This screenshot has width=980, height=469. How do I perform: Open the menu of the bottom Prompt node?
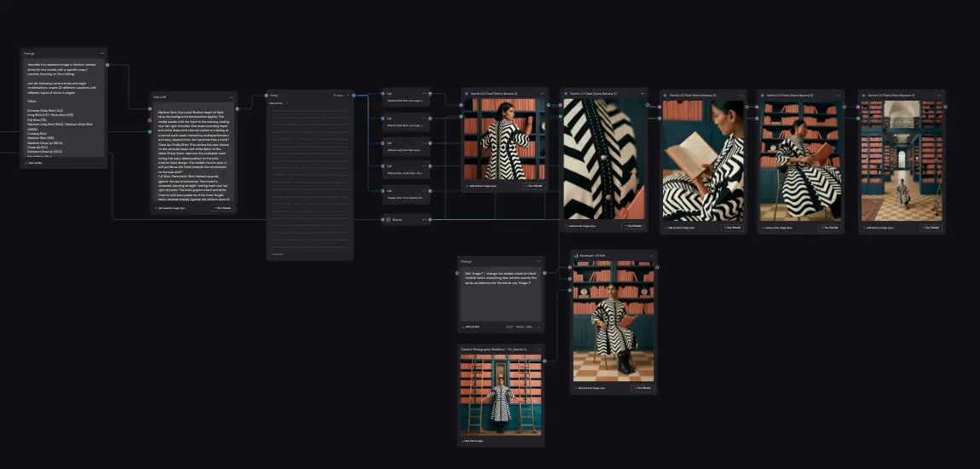coord(538,261)
